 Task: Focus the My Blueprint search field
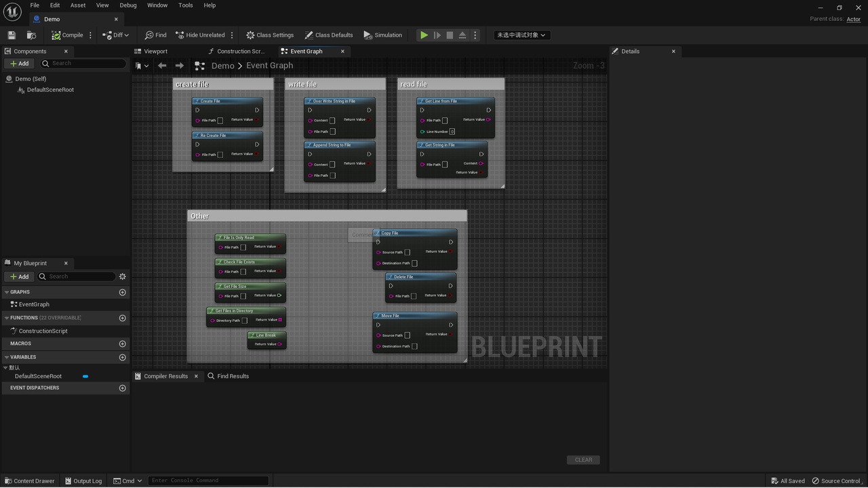point(77,277)
